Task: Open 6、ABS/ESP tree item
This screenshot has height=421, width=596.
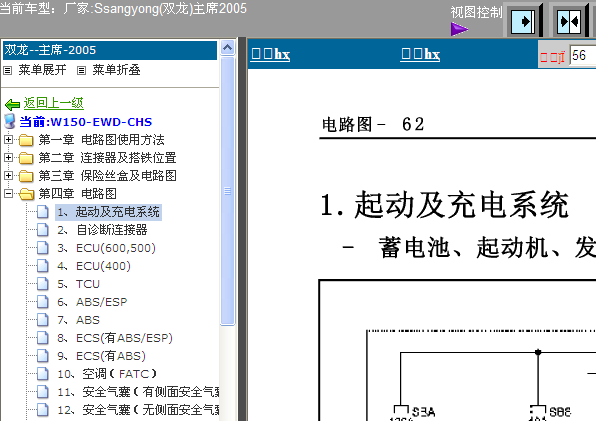Action: (x=92, y=302)
